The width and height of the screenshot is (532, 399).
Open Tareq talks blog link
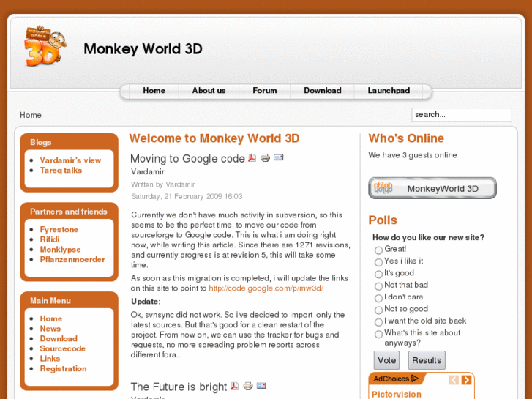pos(61,170)
